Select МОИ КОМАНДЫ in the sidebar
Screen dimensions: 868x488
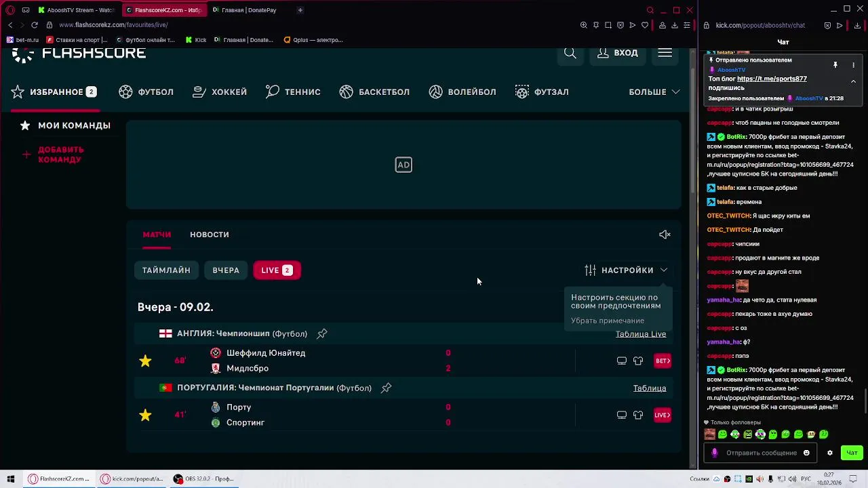click(x=65, y=125)
